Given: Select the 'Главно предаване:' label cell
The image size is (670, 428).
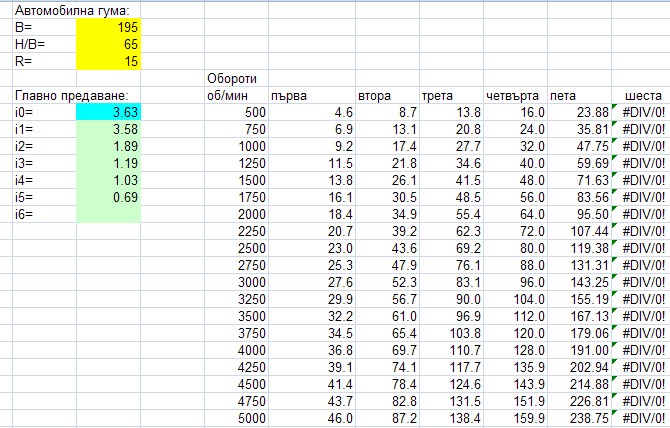Looking at the screenshot, I should point(72,95).
